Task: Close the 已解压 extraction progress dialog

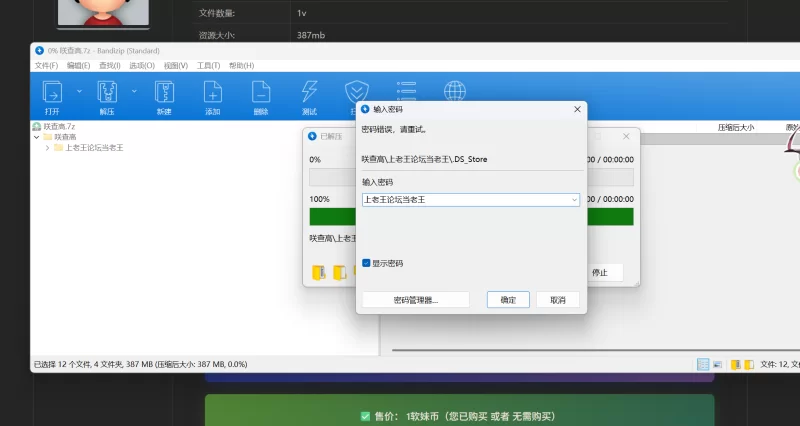Action: pos(626,136)
